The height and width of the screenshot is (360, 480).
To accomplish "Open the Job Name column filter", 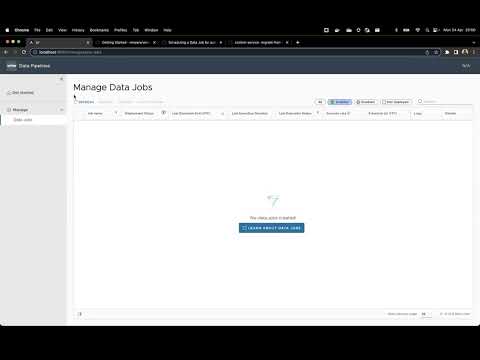I will [x=116, y=113].
